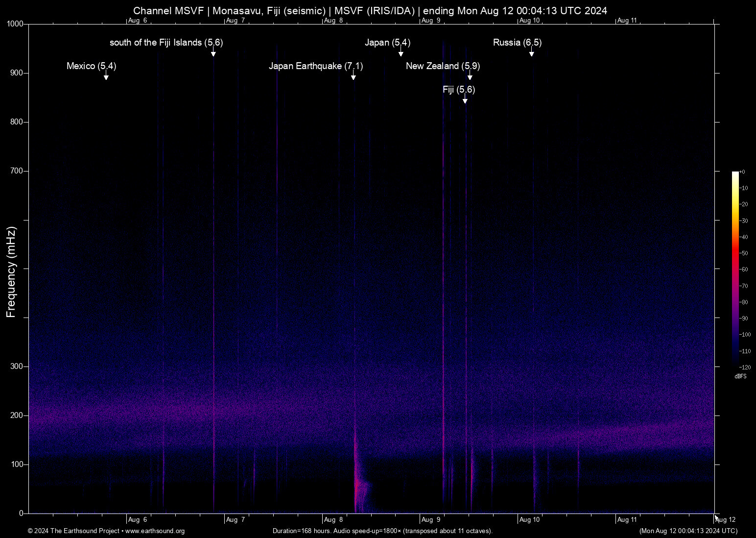Click the Mexico (5.4) earthquake label
This screenshot has height=538, width=756.
point(92,66)
